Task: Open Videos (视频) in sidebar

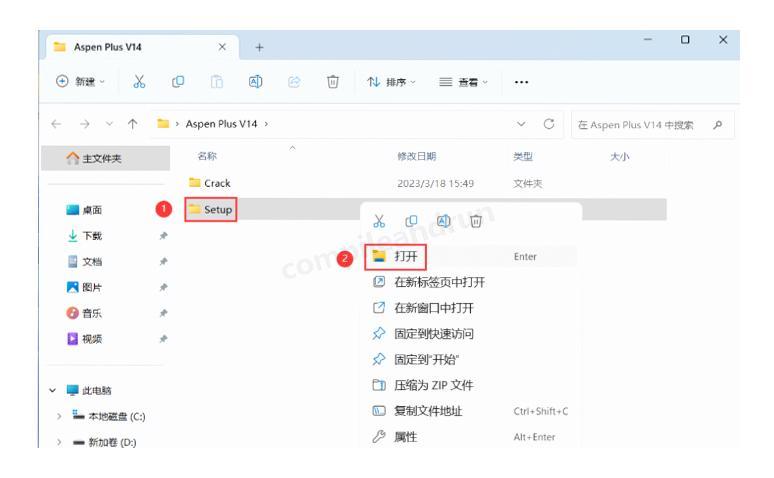Action: 84,339
